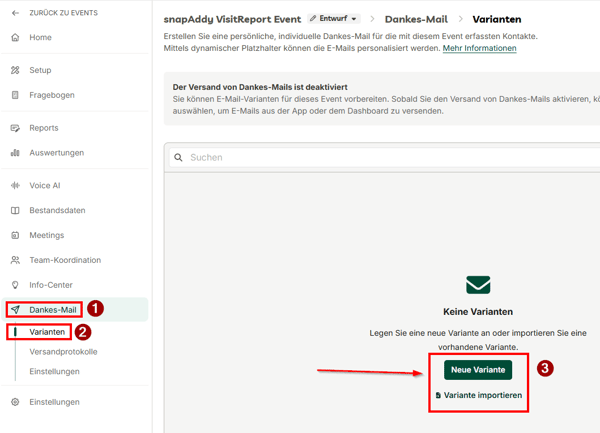The height and width of the screenshot is (433, 600).
Task: Click the Voice AI waveform icon
Action: point(15,186)
